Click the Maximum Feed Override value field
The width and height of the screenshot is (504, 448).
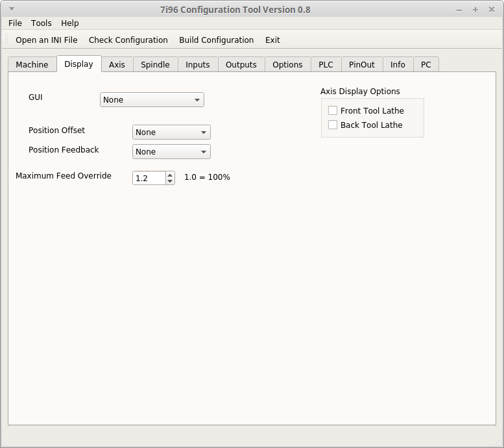tap(149, 178)
